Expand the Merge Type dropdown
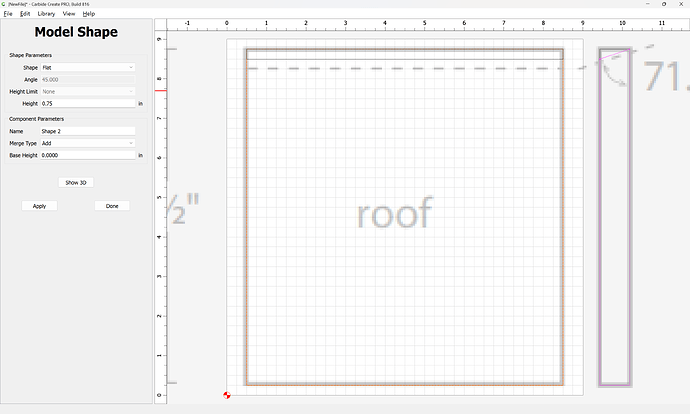Image resolution: width=690 pixels, height=414 pixels. pyautogui.click(x=88, y=143)
